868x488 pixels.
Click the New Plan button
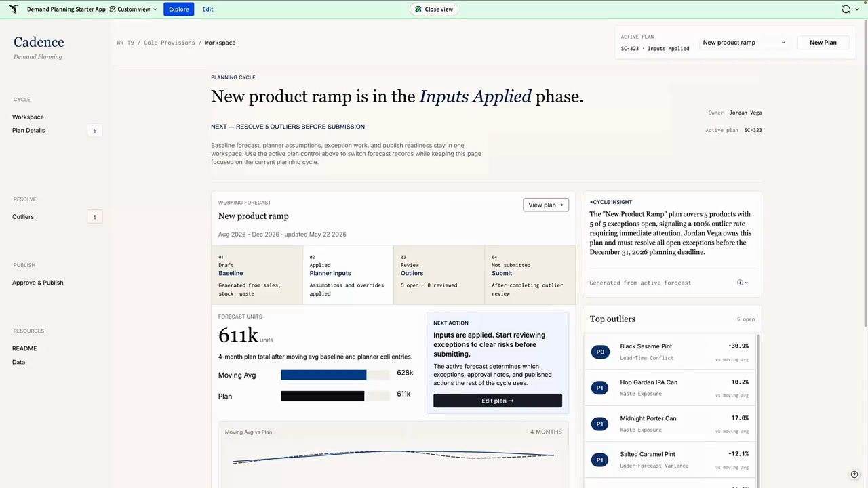pos(823,43)
